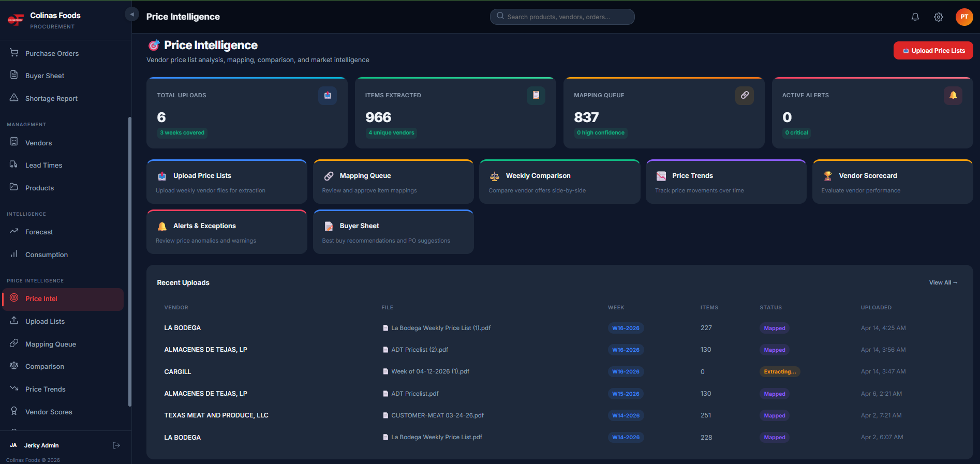Select Price Intel in the sidebar
This screenshot has width=980, height=464.
pos(63,299)
